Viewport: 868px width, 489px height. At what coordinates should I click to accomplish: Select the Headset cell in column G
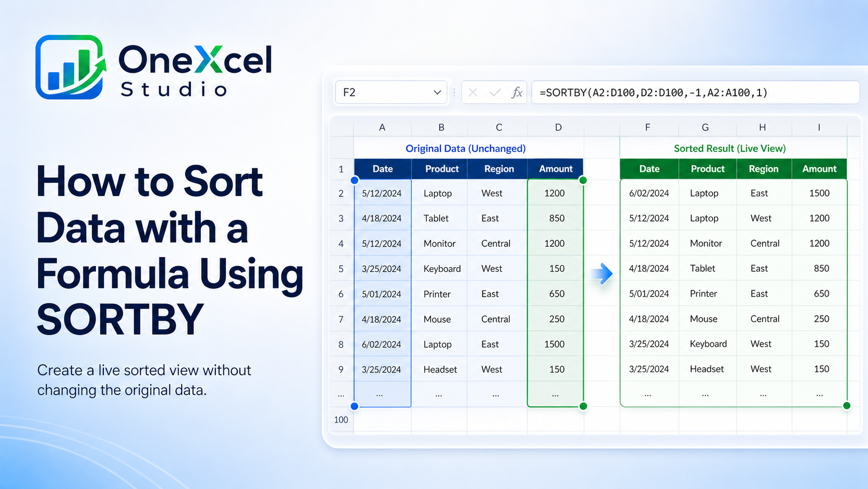coord(707,369)
